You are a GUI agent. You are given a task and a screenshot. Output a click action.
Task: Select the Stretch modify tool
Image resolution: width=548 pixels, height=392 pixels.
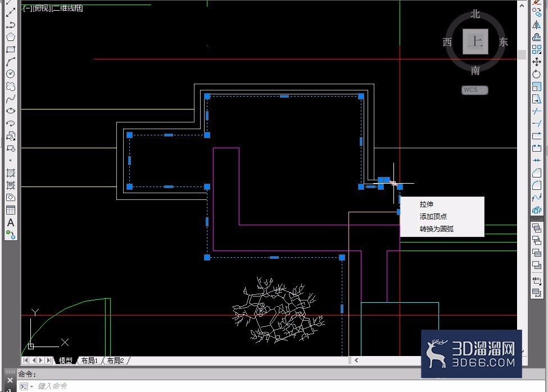point(536,99)
